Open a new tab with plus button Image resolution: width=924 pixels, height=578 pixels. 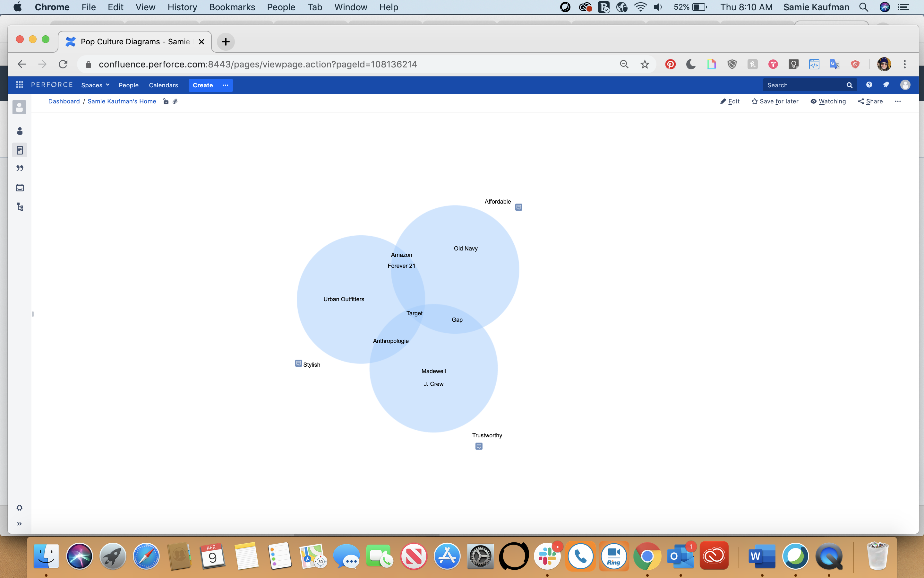pyautogui.click(x=226, y=42)
